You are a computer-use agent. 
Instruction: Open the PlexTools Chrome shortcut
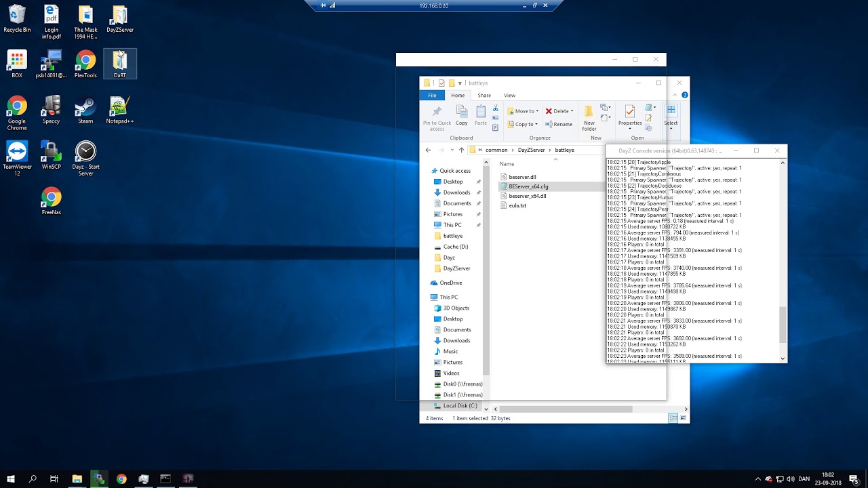tap(85, 64)
